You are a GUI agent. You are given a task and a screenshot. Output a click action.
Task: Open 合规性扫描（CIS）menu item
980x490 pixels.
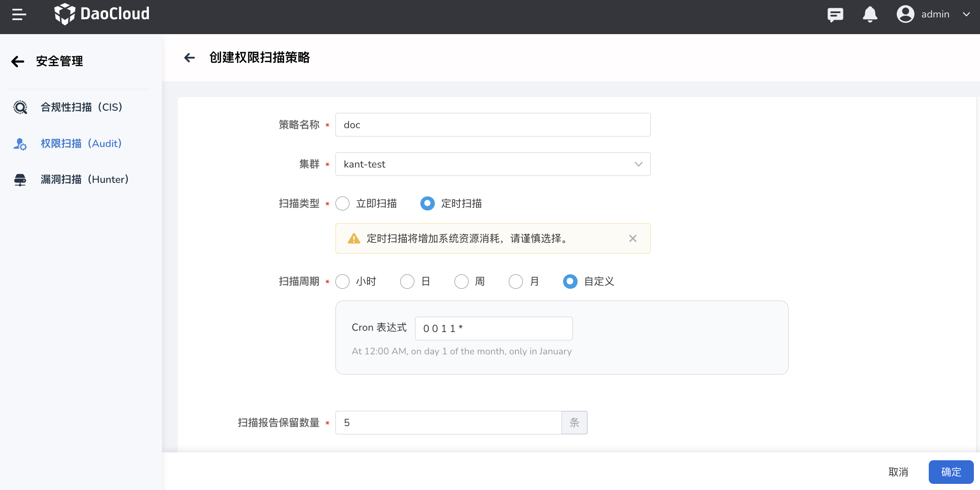tap(81, 107)
